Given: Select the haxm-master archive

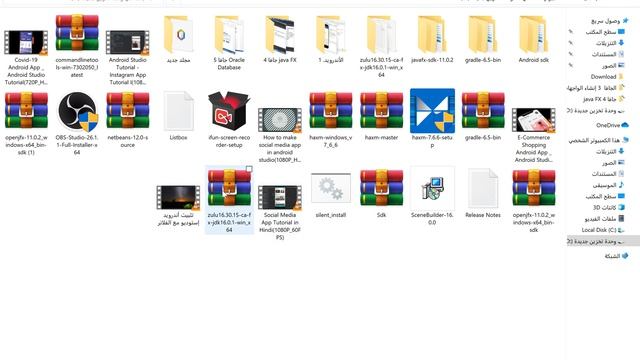Looking at the screenshot, I should coord(381,116).
